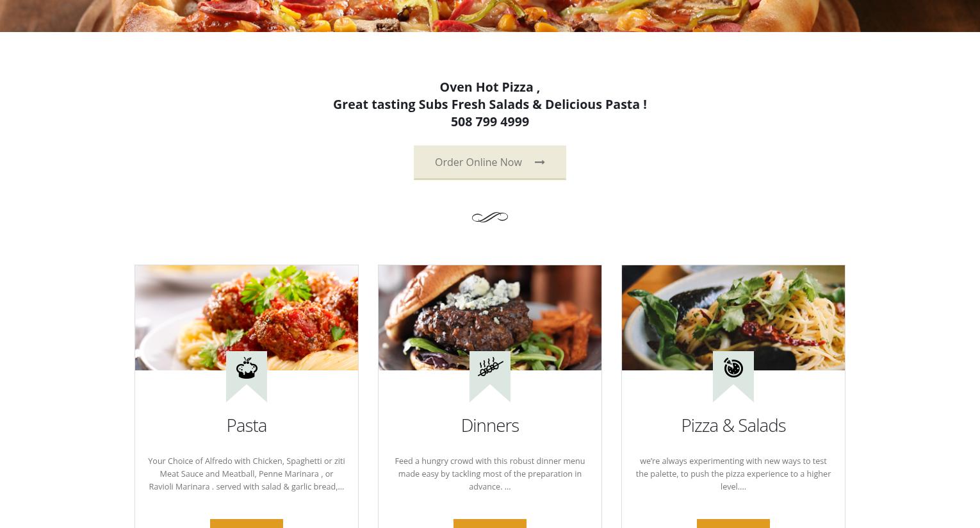Click the phone number 508 799 4999
Viewport: 980px width, 528px height.
(x=490, y=122)
